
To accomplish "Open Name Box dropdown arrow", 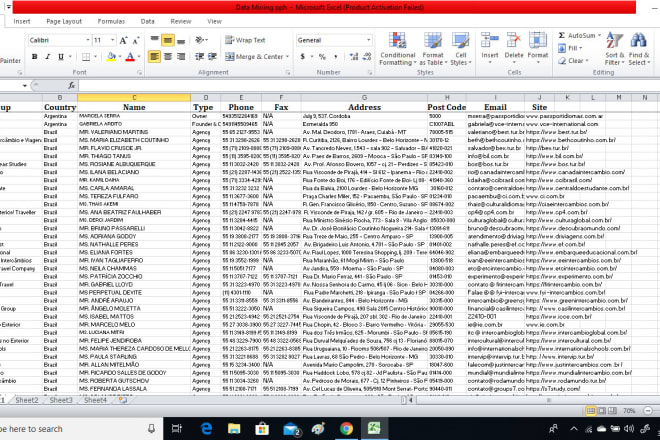I will [x=25, y=85].
